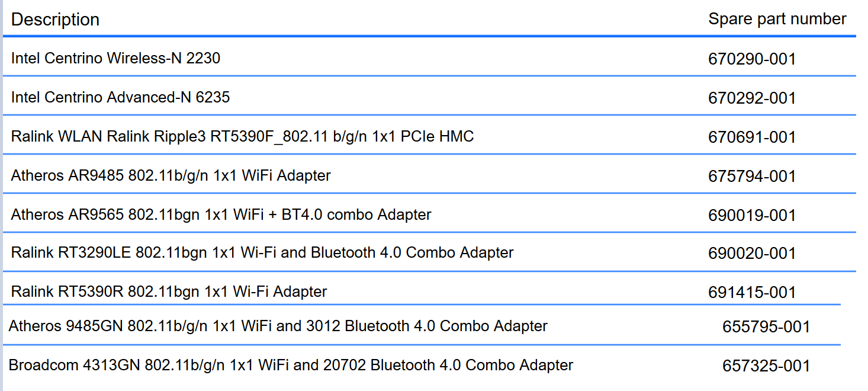Screen dimensions: 868x391
Task: Click Atheros AR9565 BT4.0 combo Adapter text
Action: coord(221,214)
